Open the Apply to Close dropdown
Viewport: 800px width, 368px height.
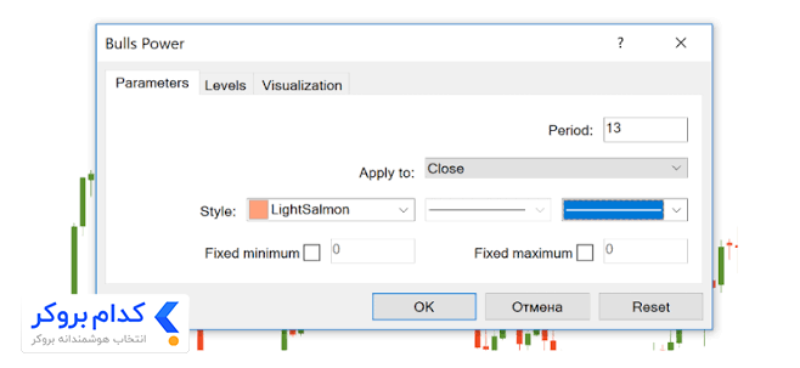click(556, 168)
